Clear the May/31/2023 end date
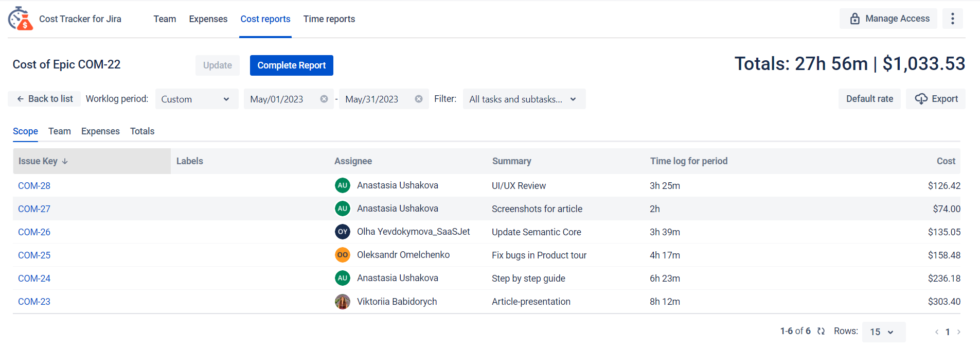 419,99
